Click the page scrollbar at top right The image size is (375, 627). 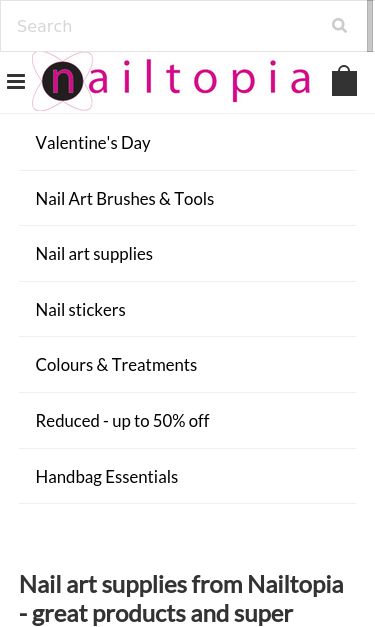[x=370, y=26]
